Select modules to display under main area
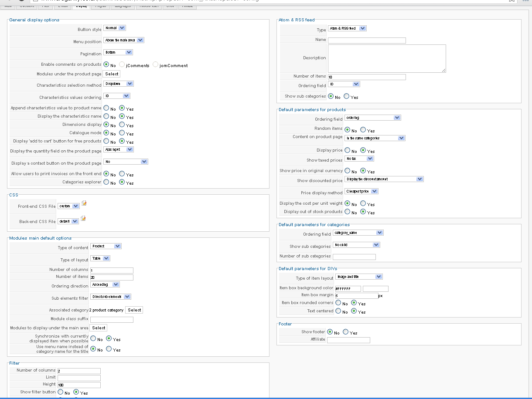 [99, 328]
